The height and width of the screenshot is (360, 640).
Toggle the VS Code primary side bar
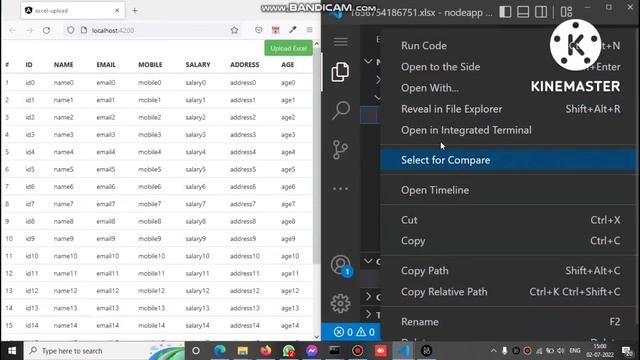(505, 12)
